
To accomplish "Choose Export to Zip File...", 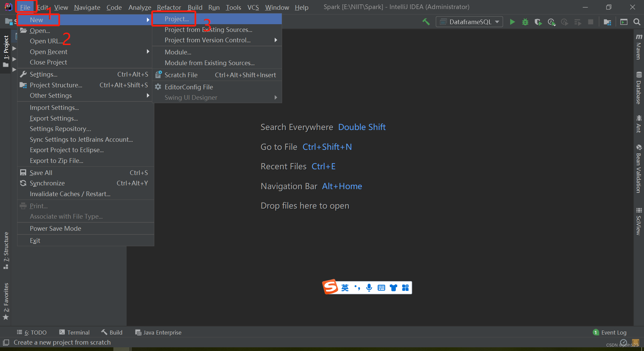I will (86, 161).
